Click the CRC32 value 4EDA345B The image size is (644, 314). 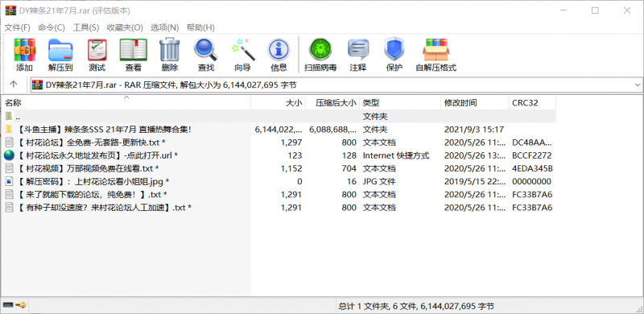click(x=532, y=168)
